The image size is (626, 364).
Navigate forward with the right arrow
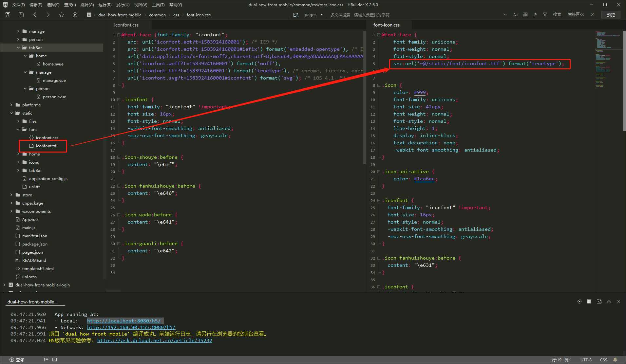tap(48, 15)
